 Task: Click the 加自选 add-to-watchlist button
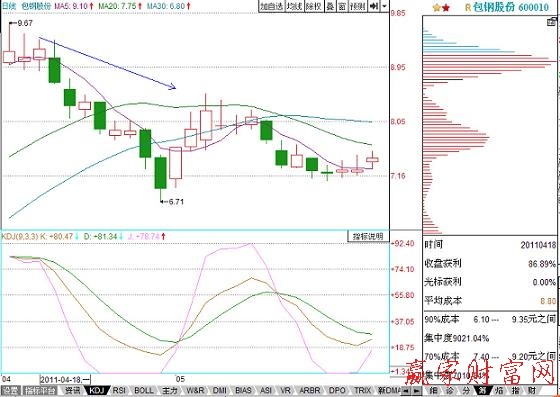271,6
